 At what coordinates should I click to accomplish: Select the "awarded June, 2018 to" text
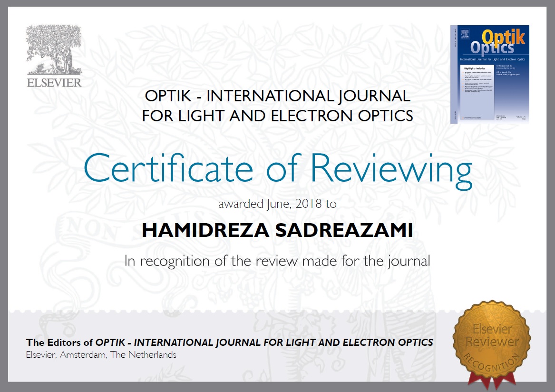pos(277,205)
